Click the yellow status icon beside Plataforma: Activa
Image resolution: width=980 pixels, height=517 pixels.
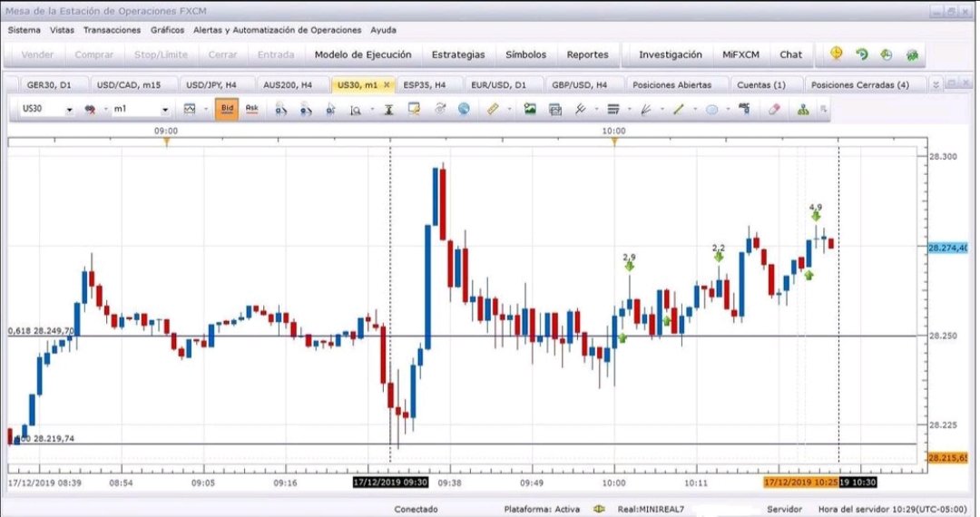click(599, 509)
